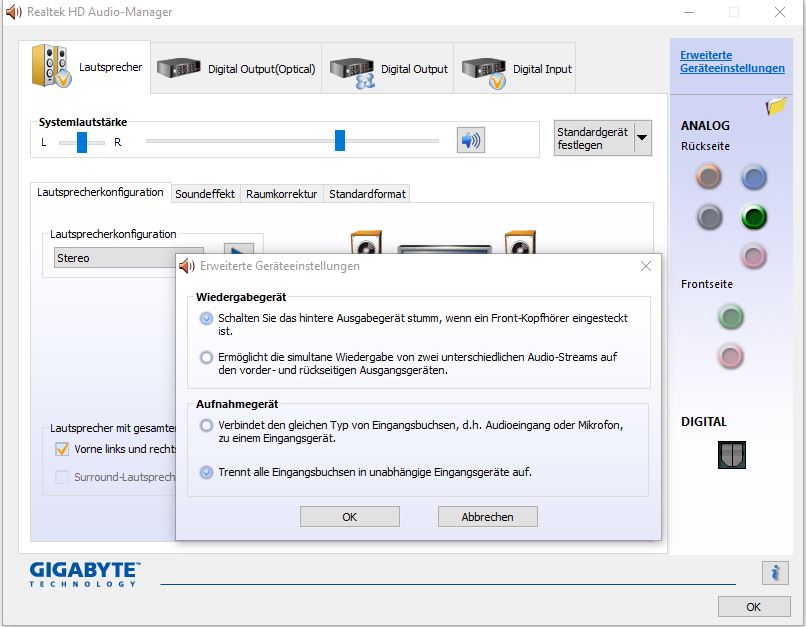Select simultaneous playback of two audio streams
The height and width of the screenshot is (627, 806).
(206, 357)
